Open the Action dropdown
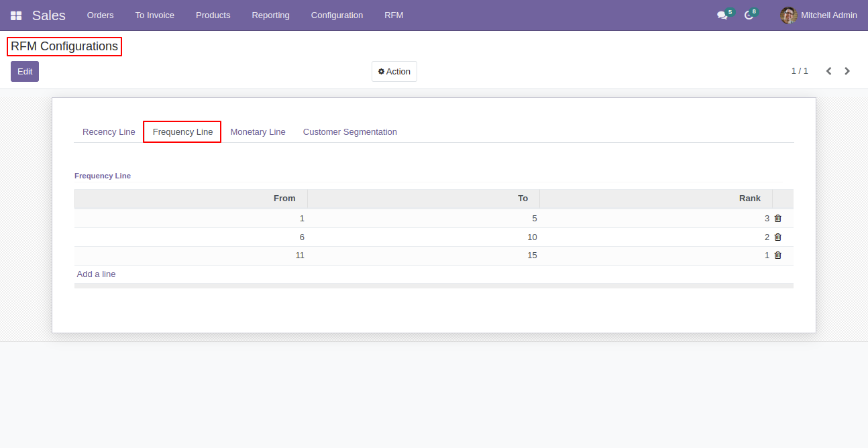The height and width of the screenshot is (448, 868). point(394,72)
